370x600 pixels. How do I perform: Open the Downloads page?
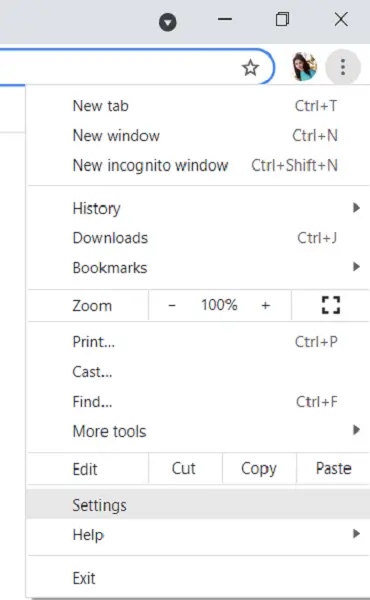[x=198, y=238]
